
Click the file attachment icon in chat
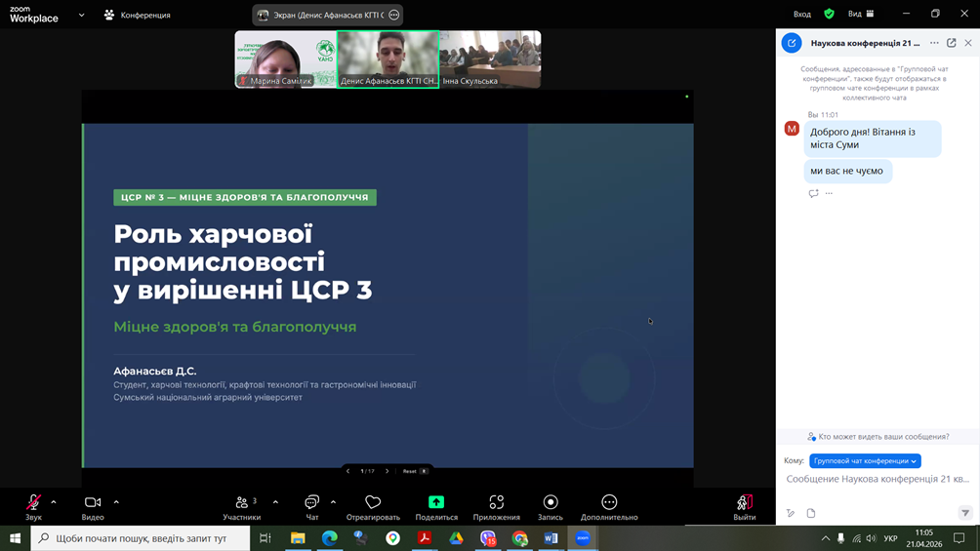coord(811,513)
